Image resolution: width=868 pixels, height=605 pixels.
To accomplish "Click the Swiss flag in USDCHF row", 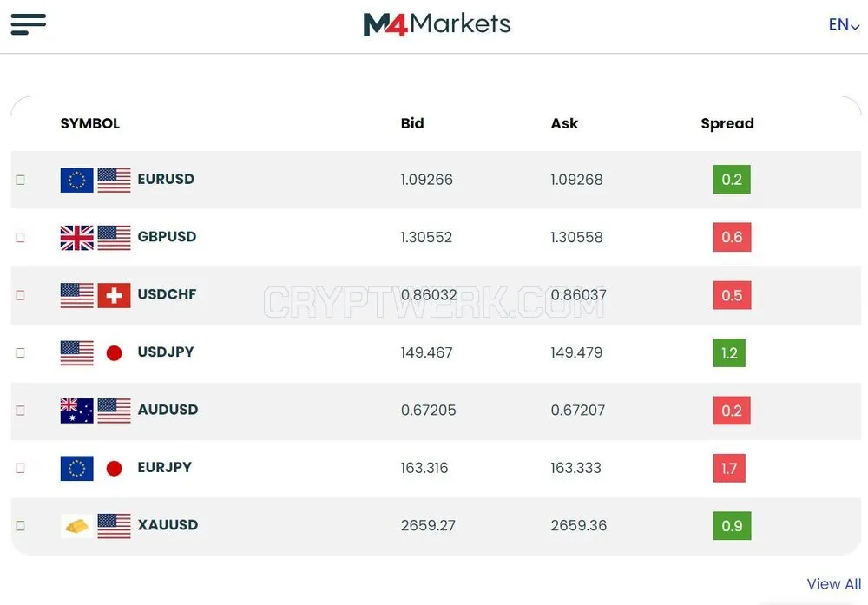I will (114, 295).
